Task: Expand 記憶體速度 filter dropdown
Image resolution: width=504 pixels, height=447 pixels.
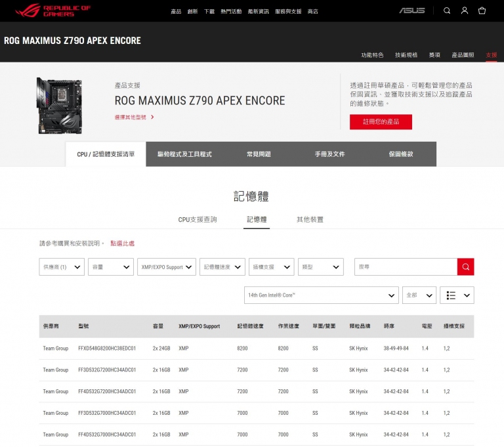Action: coord(222,267)
